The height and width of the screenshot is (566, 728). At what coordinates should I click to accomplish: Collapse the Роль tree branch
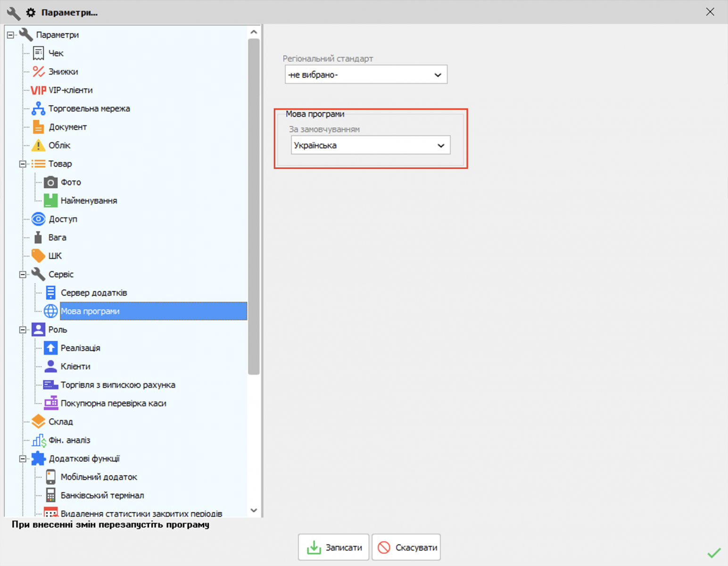pyautogui.click(x=22, y=330)
